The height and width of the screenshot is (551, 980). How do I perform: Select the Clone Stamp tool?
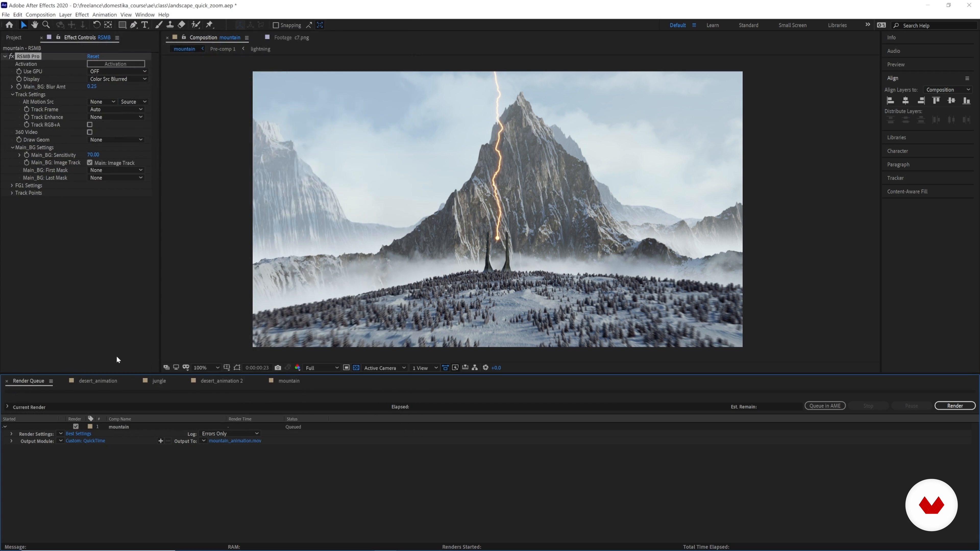(170, 25)
